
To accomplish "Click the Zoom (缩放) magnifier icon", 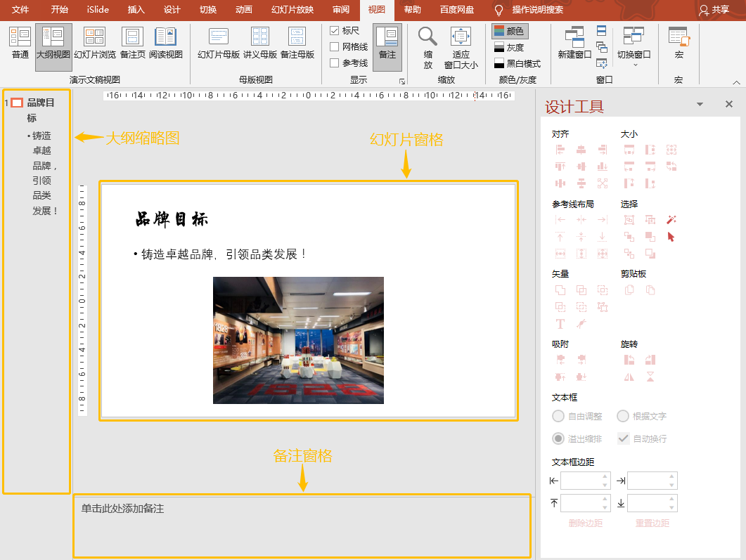I will [x=427, y=36].
